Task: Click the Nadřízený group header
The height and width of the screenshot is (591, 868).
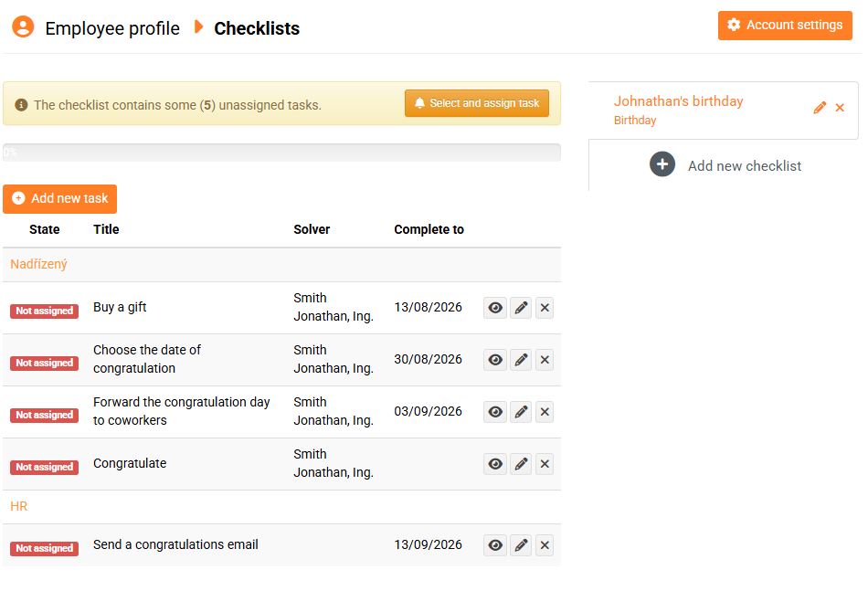Action: click(38, 264)
